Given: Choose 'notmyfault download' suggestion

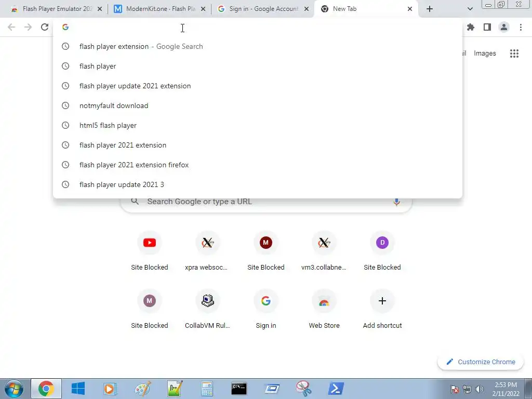Looking at the screenshot, I should [x=258, y=105].
